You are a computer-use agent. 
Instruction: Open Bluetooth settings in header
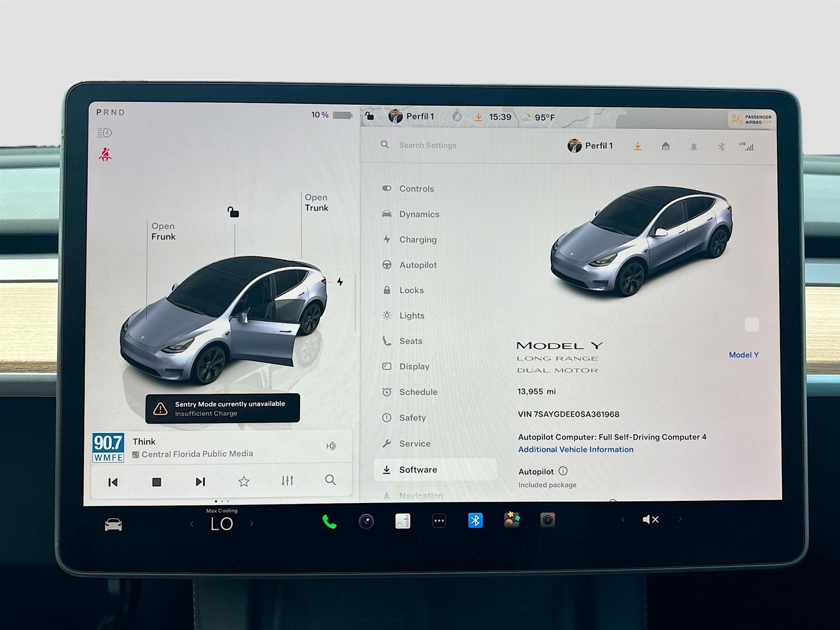point(721,147)
